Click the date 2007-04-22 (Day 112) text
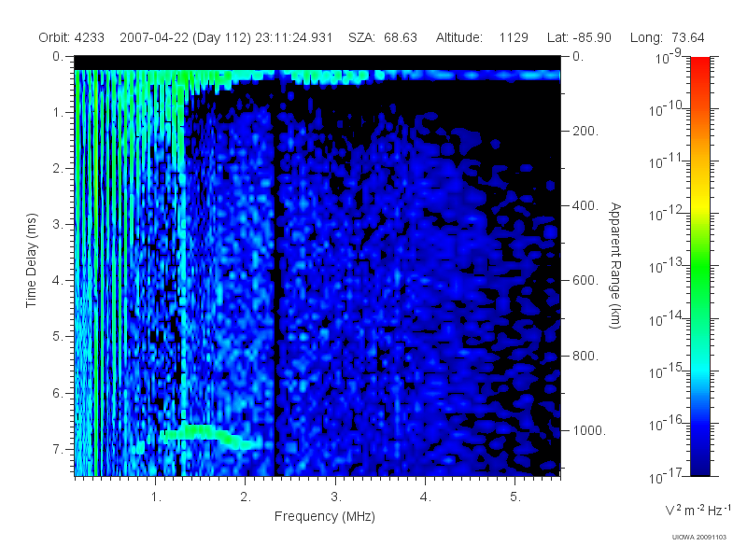This screenshot has height=560, width=747. click(x=185, y=37)
